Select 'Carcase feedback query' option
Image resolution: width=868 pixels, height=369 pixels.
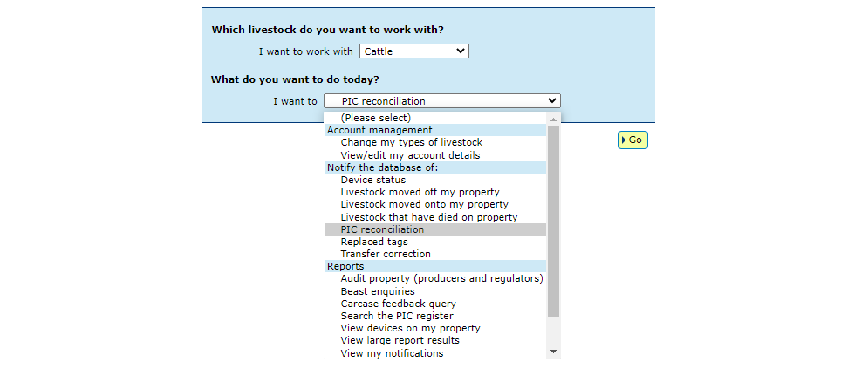tap(398, 304)
